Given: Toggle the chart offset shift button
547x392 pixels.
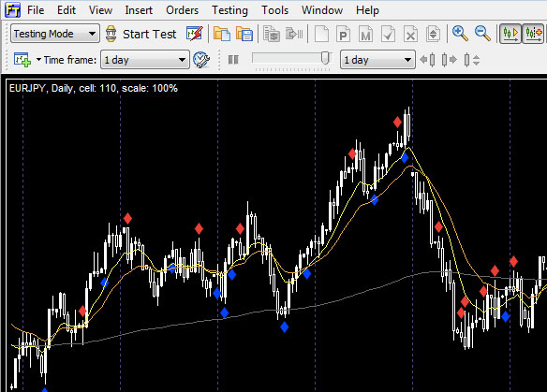Looking at the screenshot, I should click(x=533, y=34).
